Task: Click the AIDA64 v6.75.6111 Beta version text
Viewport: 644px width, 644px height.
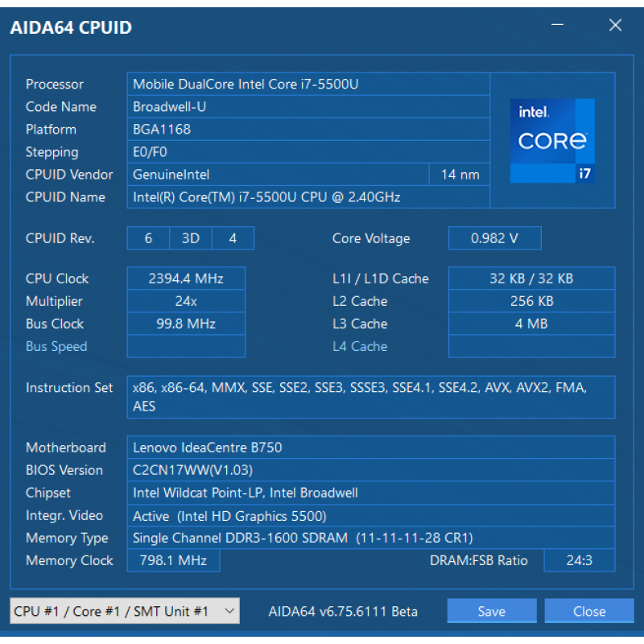Action: click(x=343, y=611)
